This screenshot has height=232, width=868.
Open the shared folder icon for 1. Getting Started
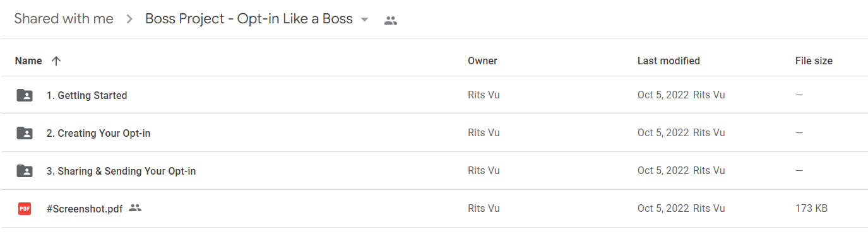pos(25,95)
